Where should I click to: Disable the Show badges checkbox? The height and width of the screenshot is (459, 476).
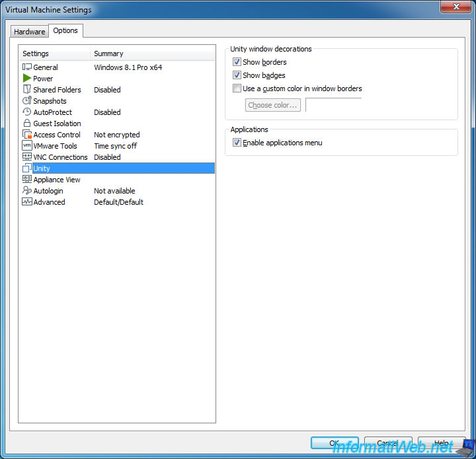237,75
